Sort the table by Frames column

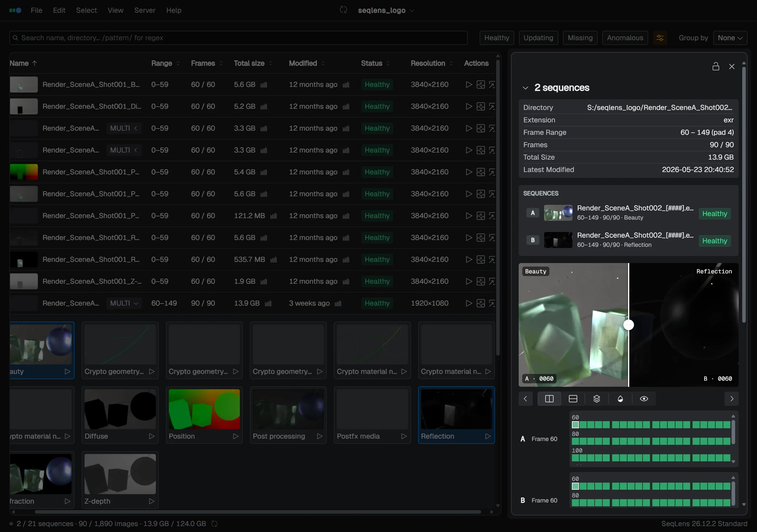pyautogui.click(x=207, y=63)
